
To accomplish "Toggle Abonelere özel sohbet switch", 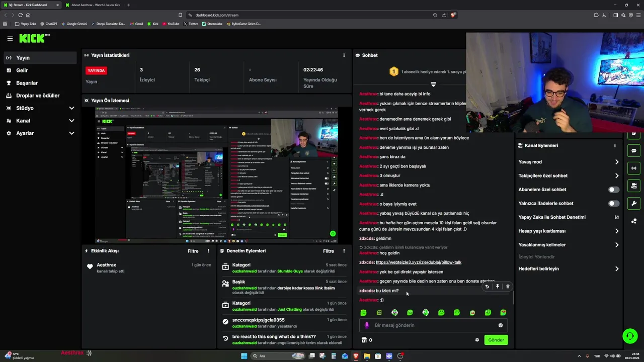I will tap(614, 190).
